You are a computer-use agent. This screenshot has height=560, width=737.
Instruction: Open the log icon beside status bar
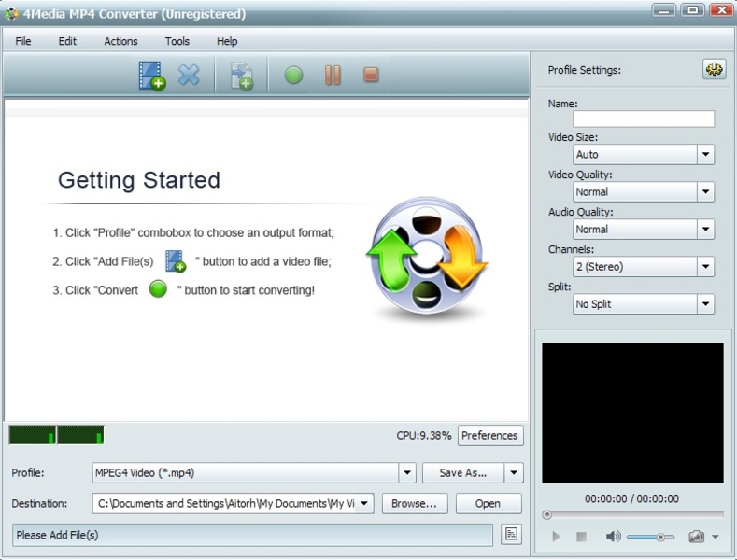[511, 534]
